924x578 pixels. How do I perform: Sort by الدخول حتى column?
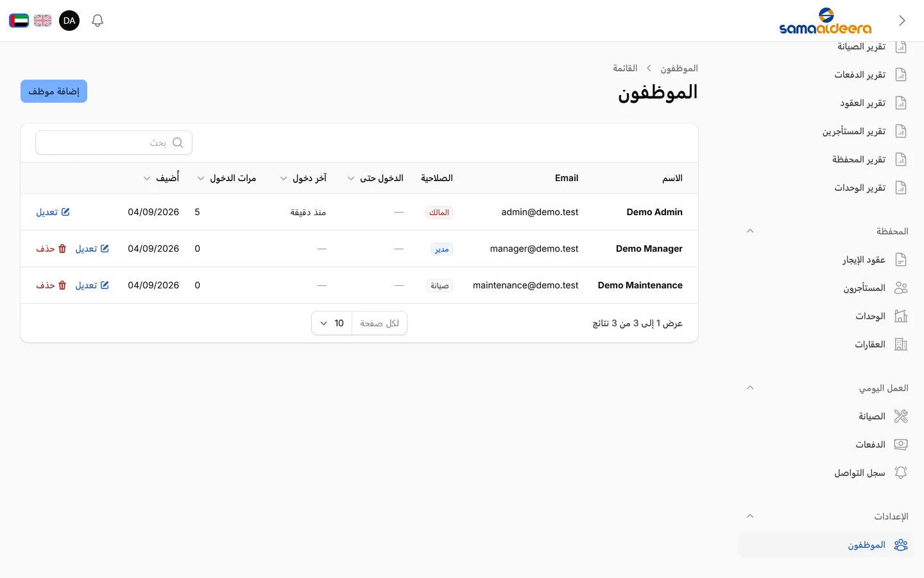pos(375,178)
